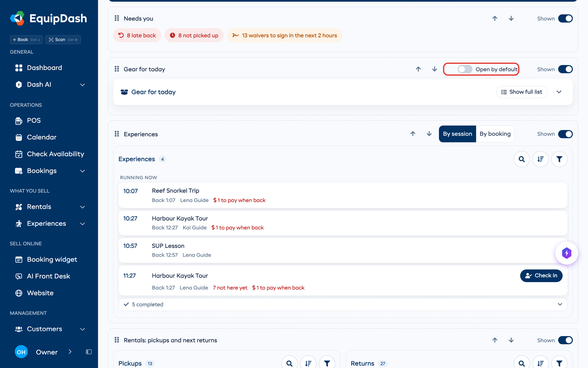
Task: Switch to By booking view
Action: [495, 134]
